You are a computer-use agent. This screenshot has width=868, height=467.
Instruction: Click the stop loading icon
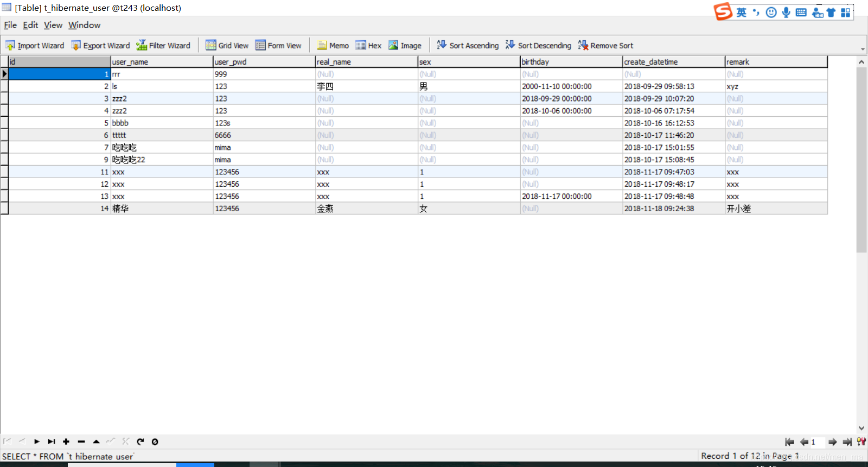[155, 441]
